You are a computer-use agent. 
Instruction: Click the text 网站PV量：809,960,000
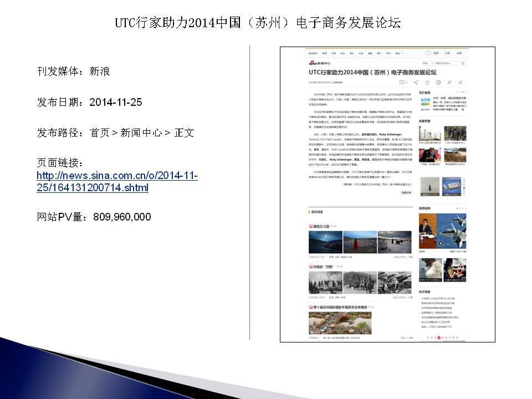click(94, 217)
